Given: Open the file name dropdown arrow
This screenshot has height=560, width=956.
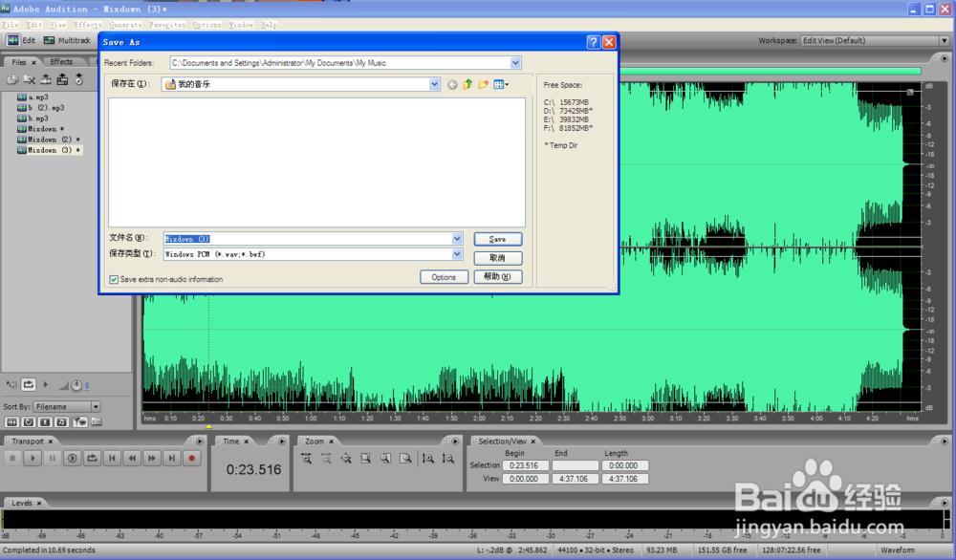Looking at the screenshot, I should coord(457,239).
